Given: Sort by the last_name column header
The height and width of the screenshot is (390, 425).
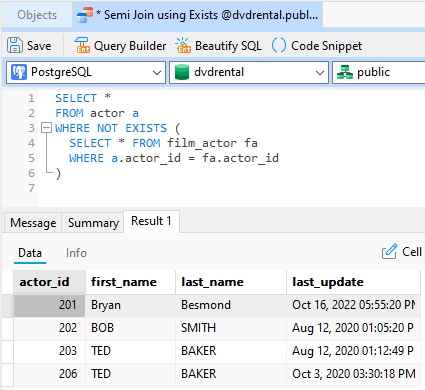Looking at the screenshot, I should point(231,282).
